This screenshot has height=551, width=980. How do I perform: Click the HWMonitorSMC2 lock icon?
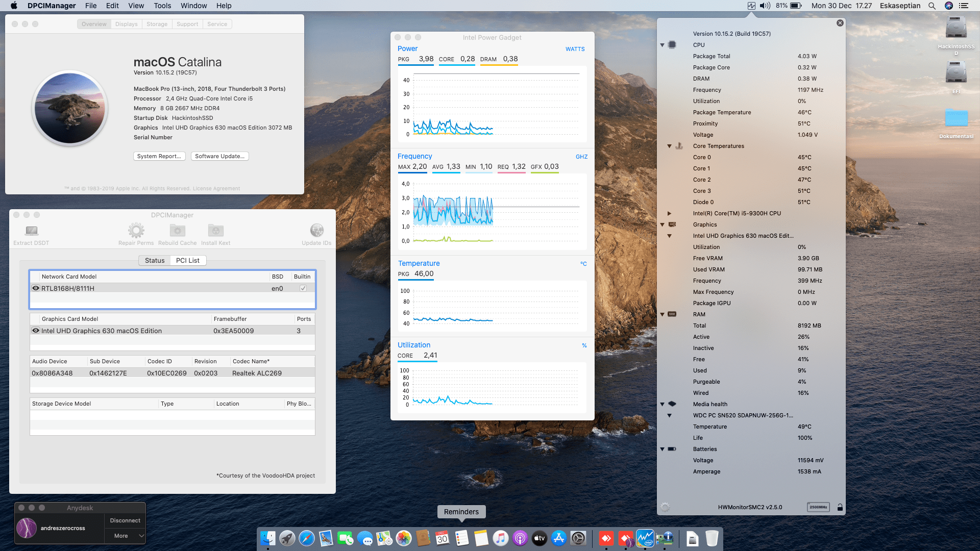click(840, 507)
